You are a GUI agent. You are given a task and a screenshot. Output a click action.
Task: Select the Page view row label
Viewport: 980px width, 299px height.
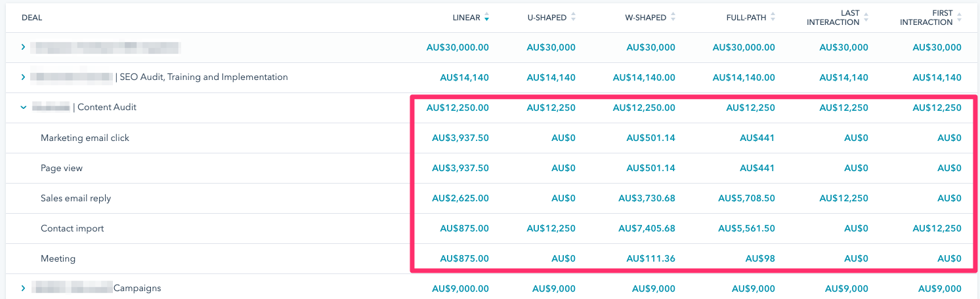pos(62,168)
